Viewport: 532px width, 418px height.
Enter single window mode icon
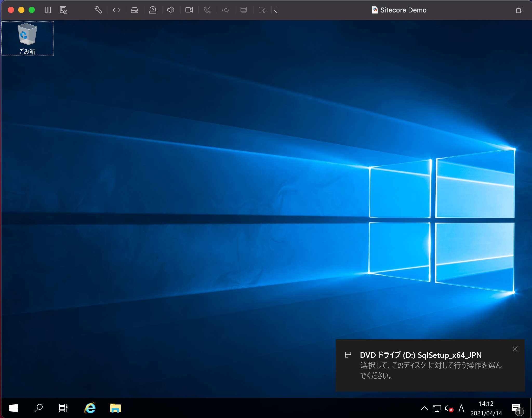pyautogui.click(x=519, y=10)
